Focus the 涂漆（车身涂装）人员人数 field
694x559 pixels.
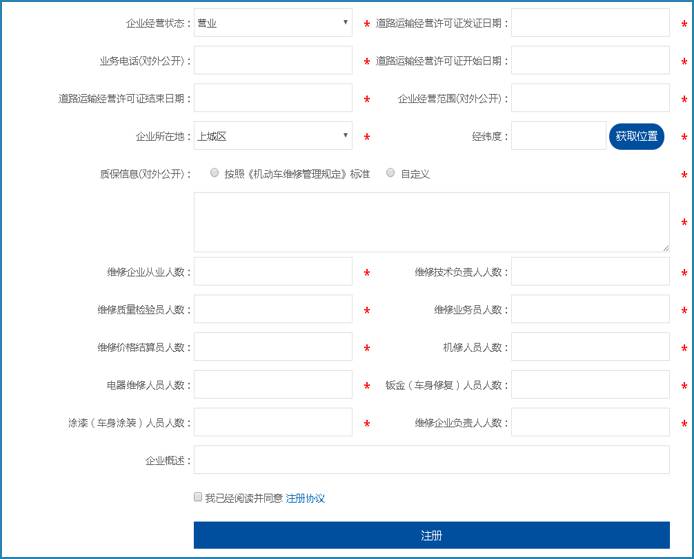point(273,422)
